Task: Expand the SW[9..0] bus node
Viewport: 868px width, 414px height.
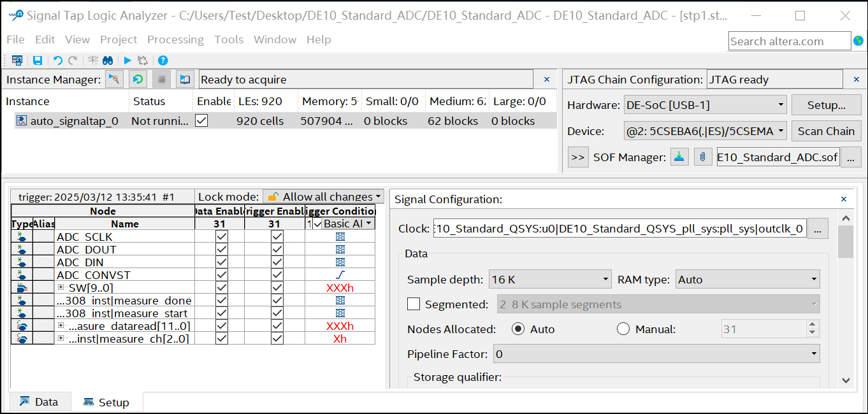Action: [62, 288]
